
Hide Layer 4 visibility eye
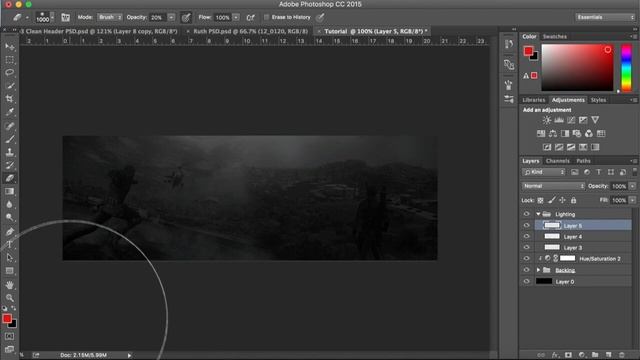526,236
